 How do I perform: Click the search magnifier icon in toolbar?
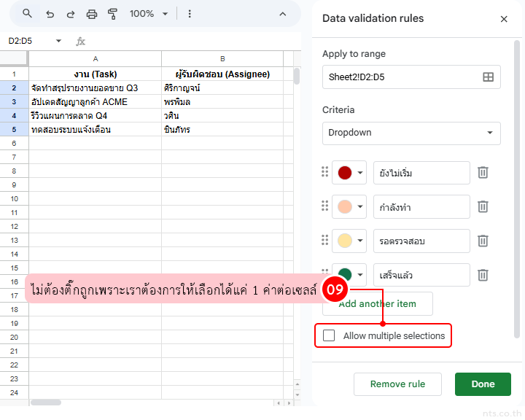click(x=27, y=14)
